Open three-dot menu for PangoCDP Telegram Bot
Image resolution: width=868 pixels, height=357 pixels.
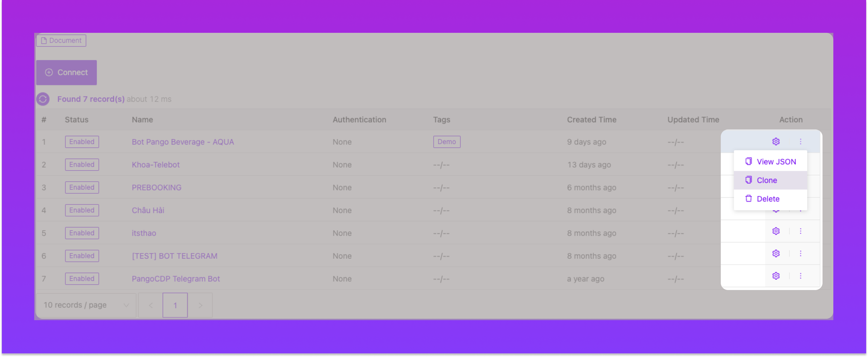click(x=801, y=276)
